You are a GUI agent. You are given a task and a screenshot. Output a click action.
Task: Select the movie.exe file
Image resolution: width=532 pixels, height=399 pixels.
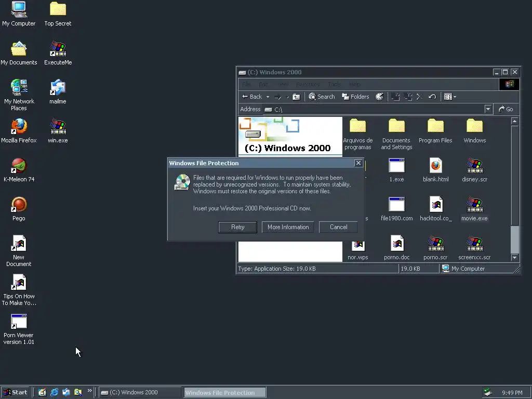[474, 209]
